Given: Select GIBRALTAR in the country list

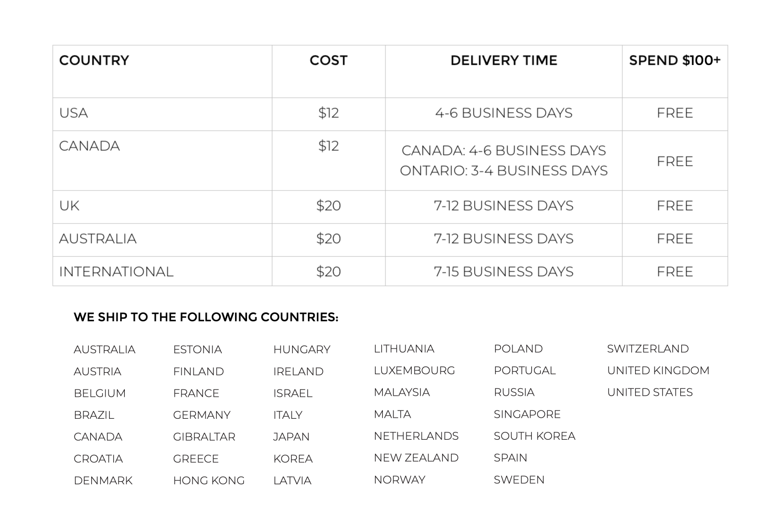Looking at the screenshot, I should pos(204,437).
